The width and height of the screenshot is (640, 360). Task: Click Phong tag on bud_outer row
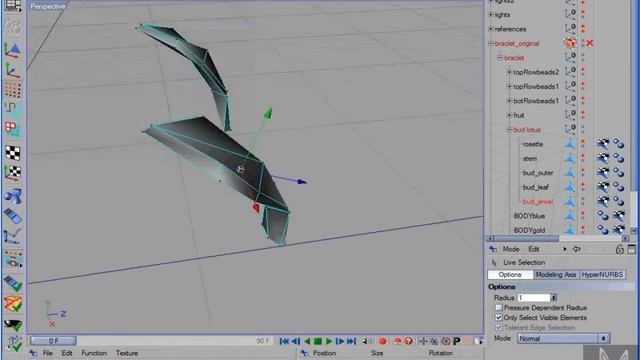[x=619, y=173]
